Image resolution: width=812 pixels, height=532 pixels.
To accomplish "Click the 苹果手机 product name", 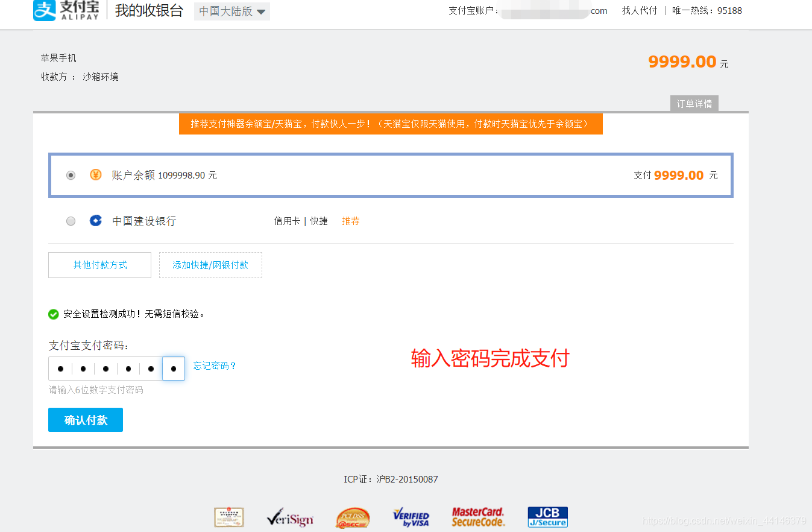I will 58,58.
